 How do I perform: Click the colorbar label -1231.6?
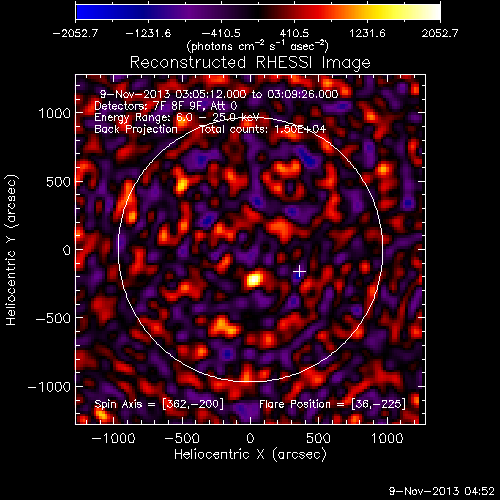(x=148, y=33)
